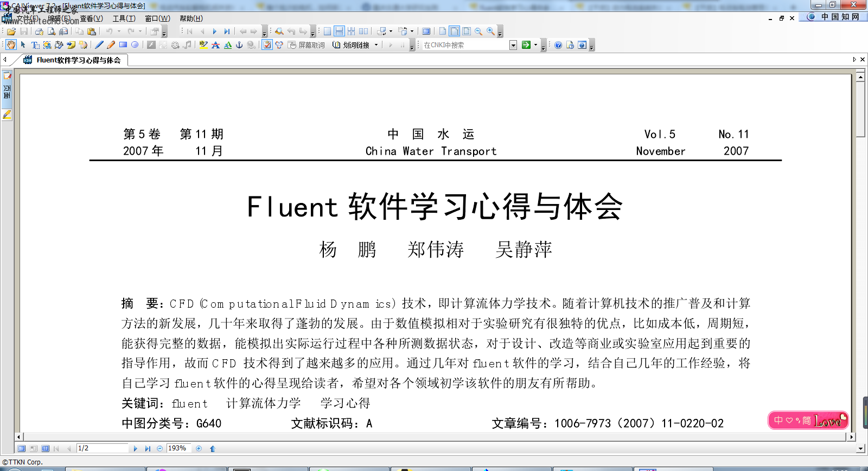868x471 pixels.
Task: Click the page number 1/2 field
Action: coord(102,448)
